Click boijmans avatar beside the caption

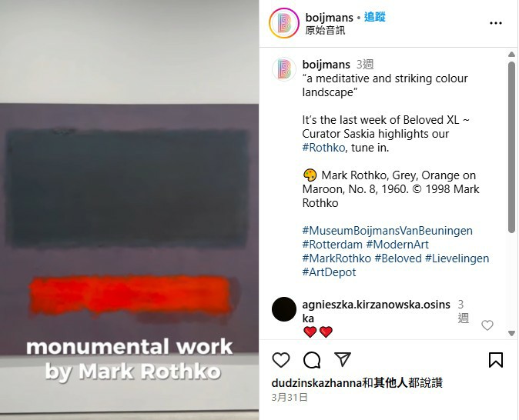click(284, 69)
